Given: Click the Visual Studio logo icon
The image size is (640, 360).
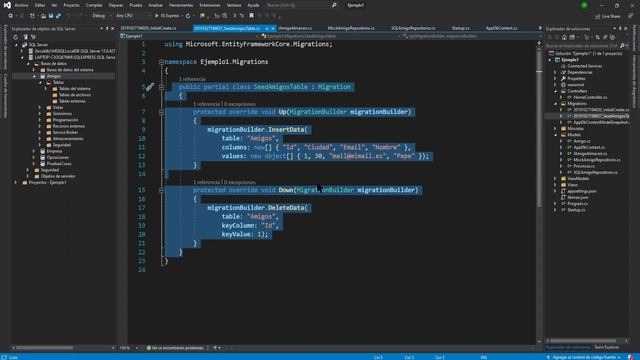Looking at the screenshot, I should click(7, 5).
